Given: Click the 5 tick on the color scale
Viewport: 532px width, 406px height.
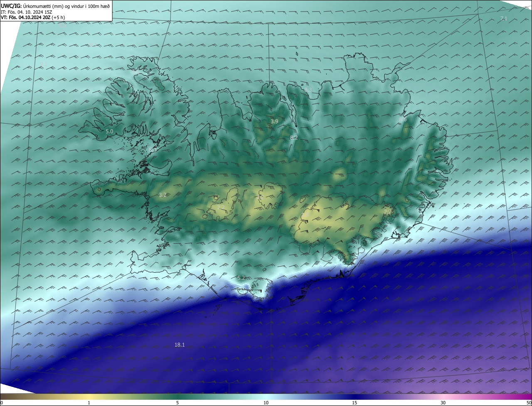Looking at the screenshot, I should tap(177, 403).
